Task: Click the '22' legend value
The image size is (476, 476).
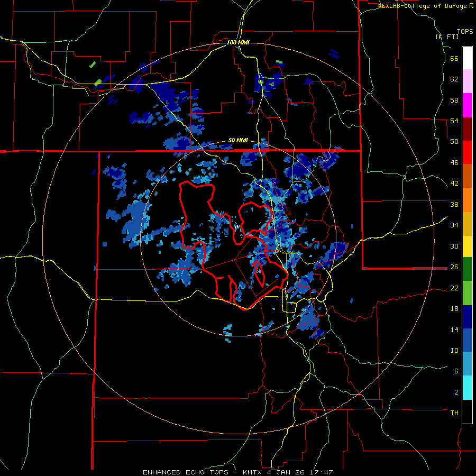Action: (454, 288)
